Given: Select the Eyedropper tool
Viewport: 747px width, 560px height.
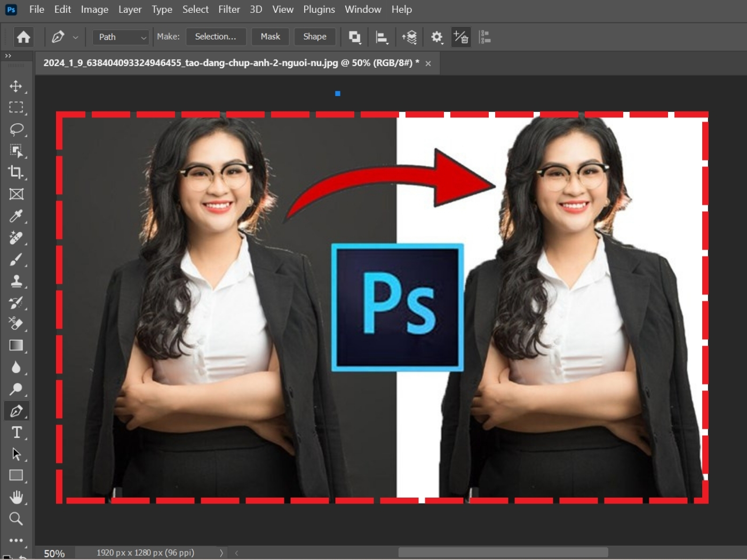Looking at the screenshot, I should click(x=16, y=216).
